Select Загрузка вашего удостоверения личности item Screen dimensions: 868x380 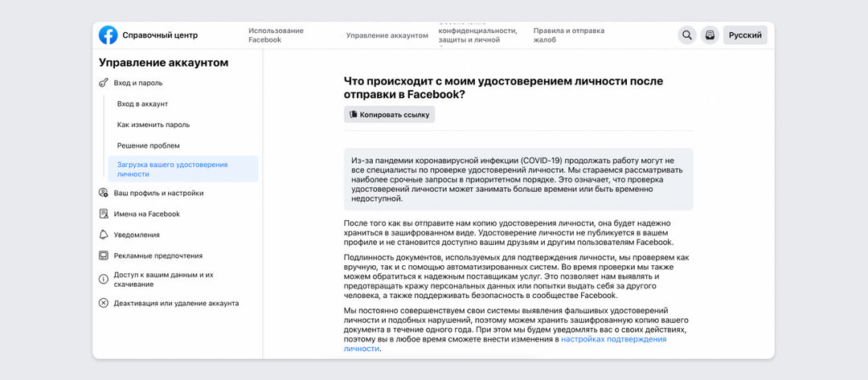182,170
